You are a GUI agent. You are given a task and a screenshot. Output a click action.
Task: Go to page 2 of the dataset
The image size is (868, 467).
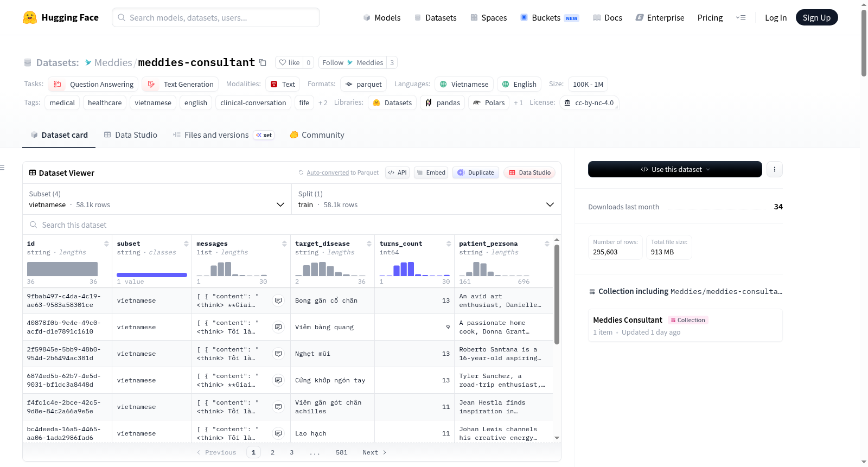pos(272,452)
